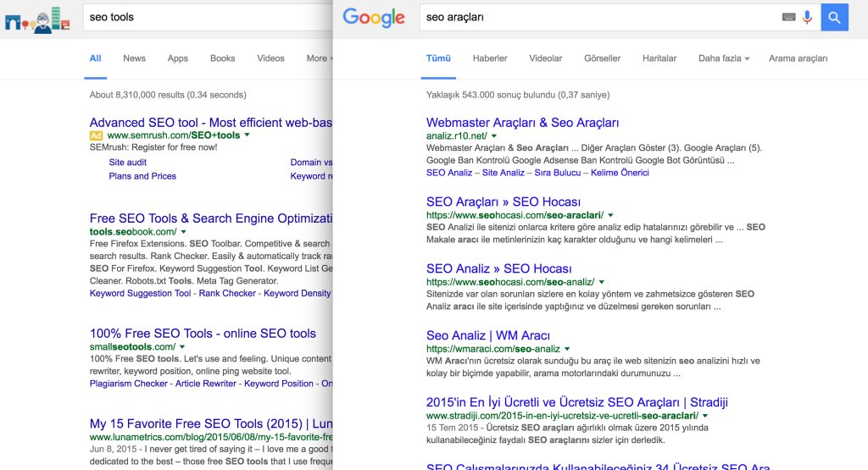This screenshot has height=470, width=868.
Task: Open the on-screen keyboard icon
Action: 788,17
